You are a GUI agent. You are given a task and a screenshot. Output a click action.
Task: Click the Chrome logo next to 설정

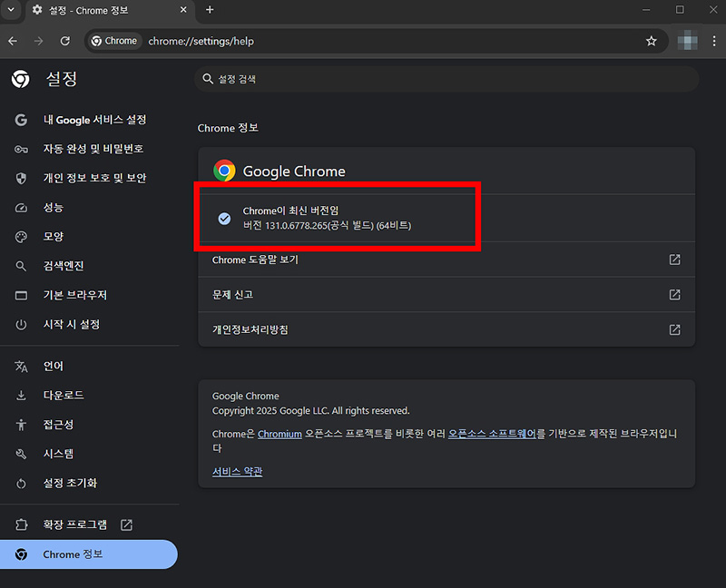20,79
